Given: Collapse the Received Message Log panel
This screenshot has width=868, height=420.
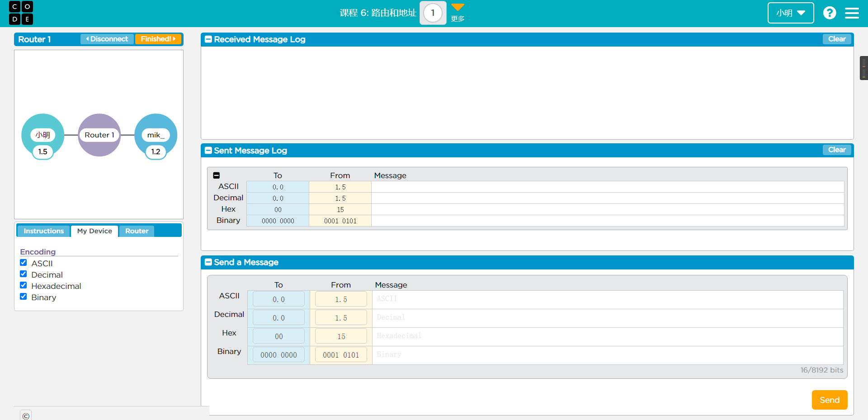Looking at the screenshot, I should click(208, 39).
